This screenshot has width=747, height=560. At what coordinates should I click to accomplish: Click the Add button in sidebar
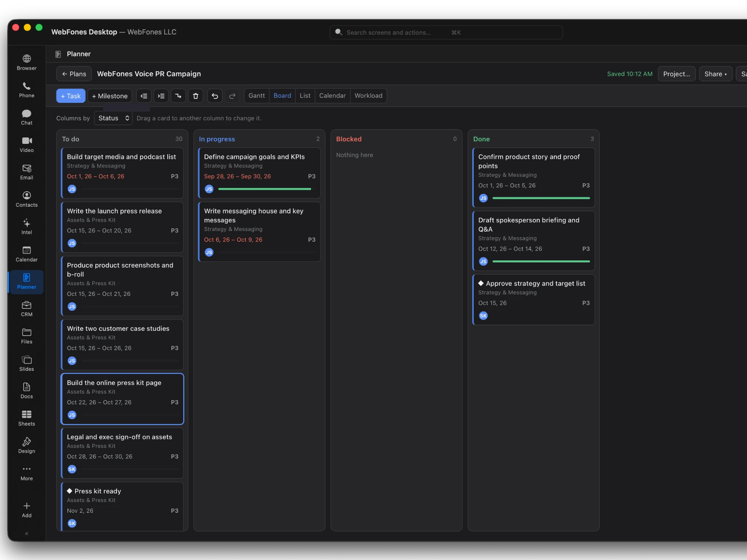[27, 510]
